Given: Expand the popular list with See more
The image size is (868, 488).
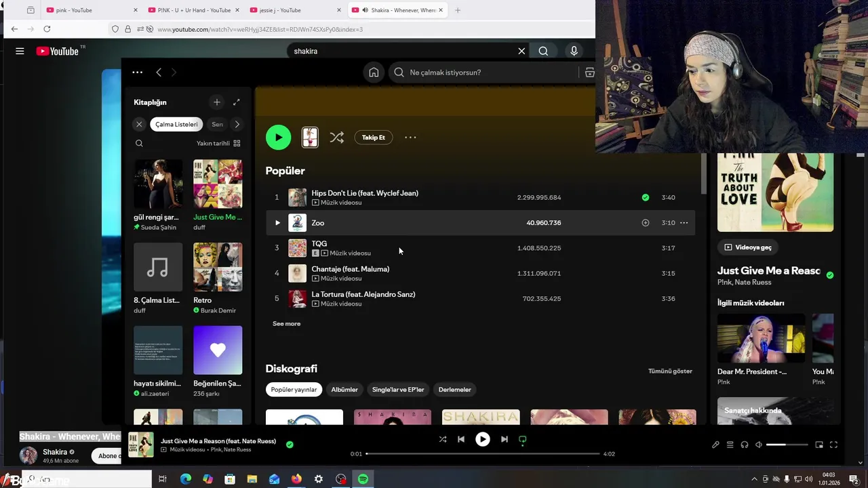Looking at the screenshot, I should 286,324.
